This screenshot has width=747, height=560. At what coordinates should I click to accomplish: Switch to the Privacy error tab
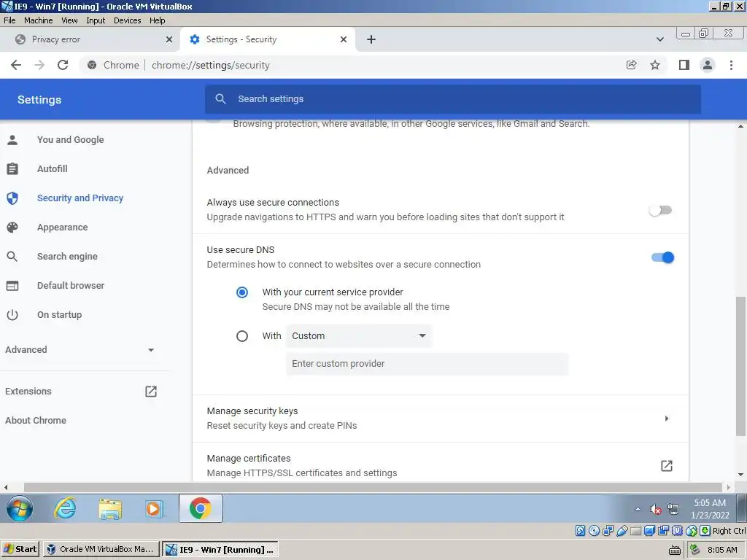90,39
